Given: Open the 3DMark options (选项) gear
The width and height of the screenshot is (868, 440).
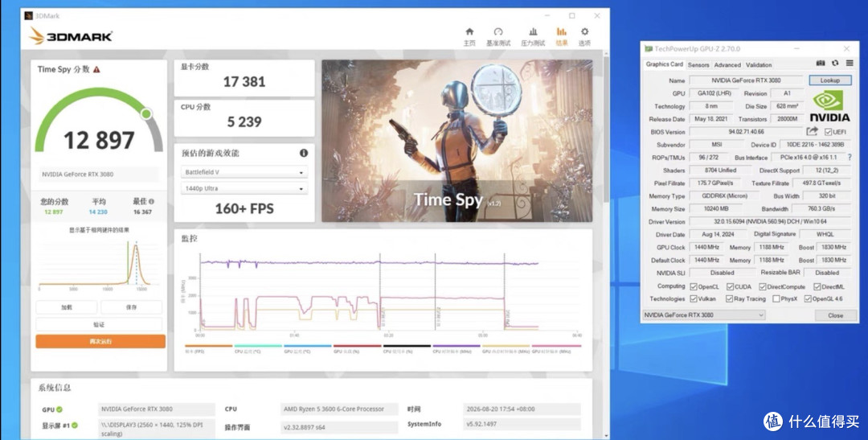Looking at the screenshot, I should click(x=584, y=36).
